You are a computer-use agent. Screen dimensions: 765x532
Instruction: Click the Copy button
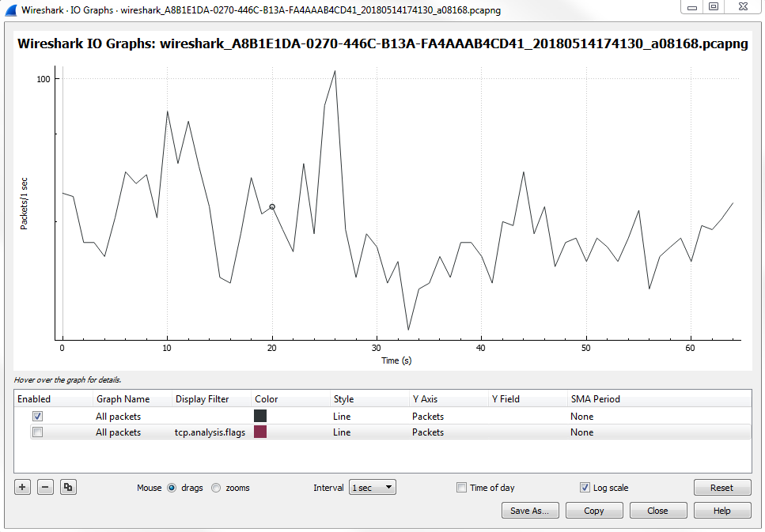click(594, 511)
